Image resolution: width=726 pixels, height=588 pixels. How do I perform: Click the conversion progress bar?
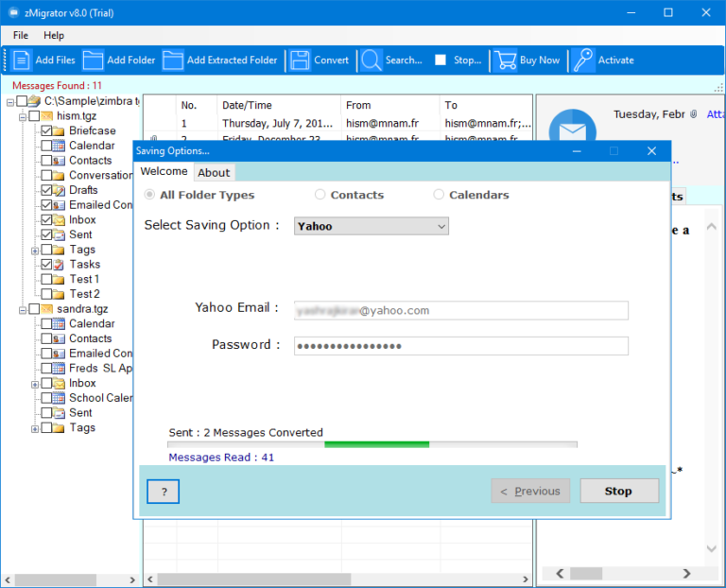tap(372, 444)
